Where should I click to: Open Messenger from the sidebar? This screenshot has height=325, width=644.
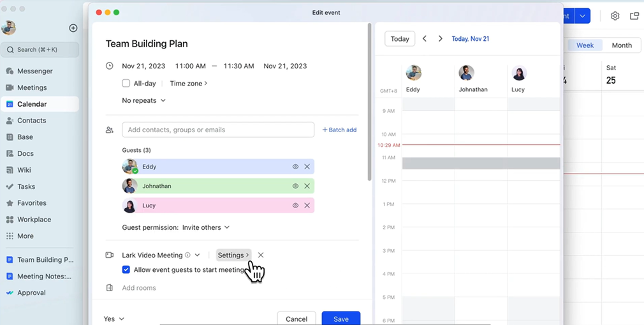tap(34, 71)
